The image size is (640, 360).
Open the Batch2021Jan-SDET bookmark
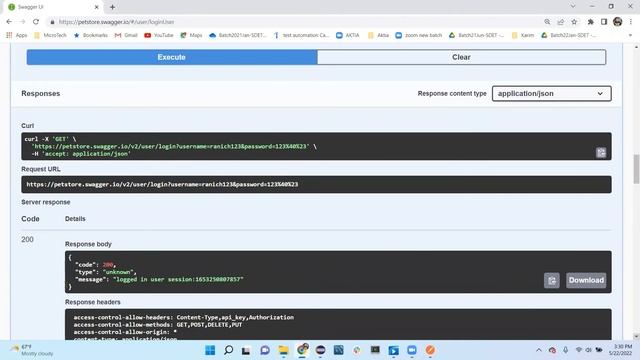pos(238,35)
